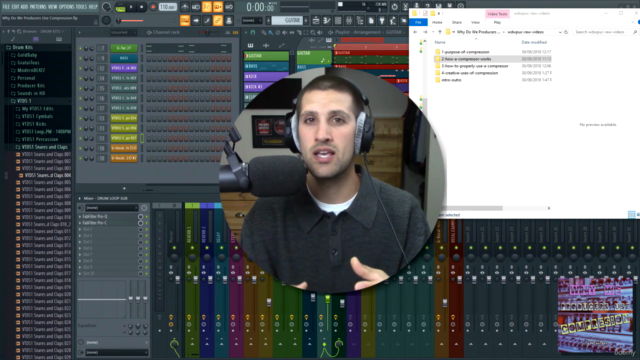640x360 pixels.
Task: Switch to the Play tab under Video Tools
Action: [497, 22]
